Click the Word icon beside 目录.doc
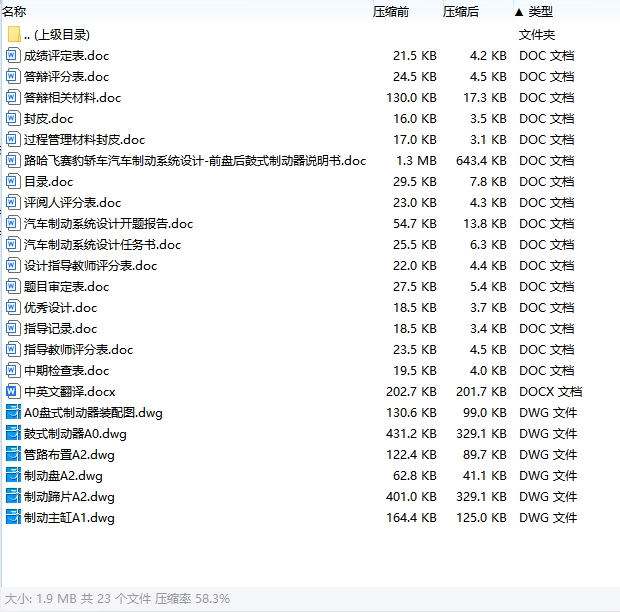This screenshot has height=612, width=620. pos(12,181)
